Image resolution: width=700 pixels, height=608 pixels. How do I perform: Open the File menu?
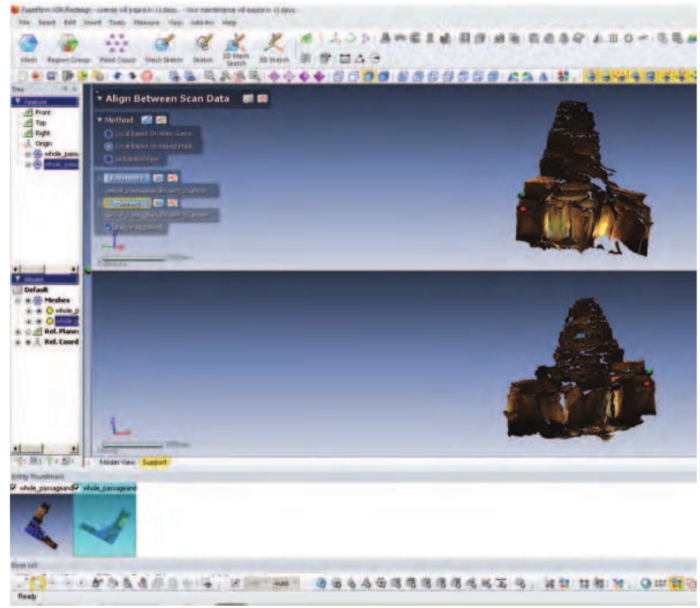pyautogui.click(x=24, y=22)
